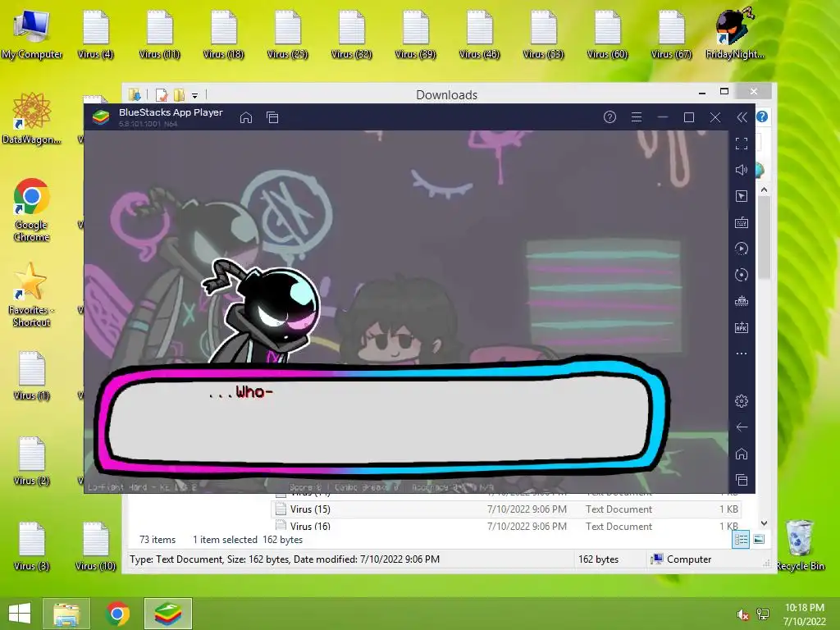This screenshot has height=630, width=840.
Task: Click the muted speaker tray icon
Action: (x=742, y=614)
